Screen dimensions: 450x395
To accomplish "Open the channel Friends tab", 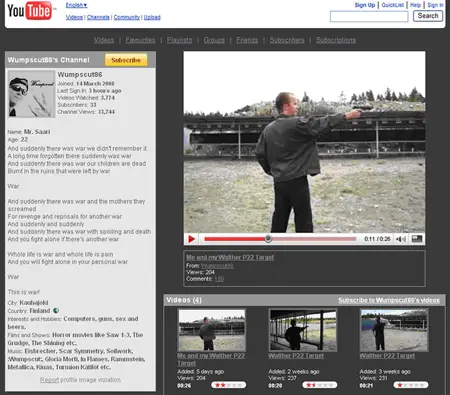I will pos(247,40).
